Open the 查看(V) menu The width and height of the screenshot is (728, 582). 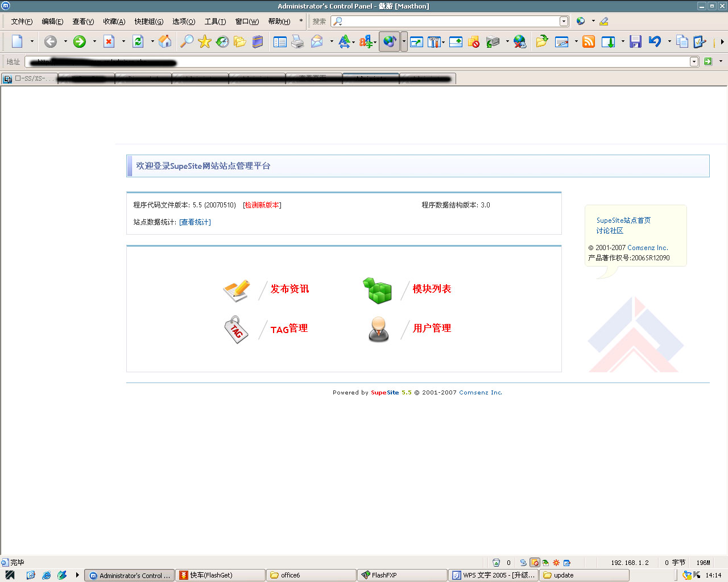click(x=83, y=22)
